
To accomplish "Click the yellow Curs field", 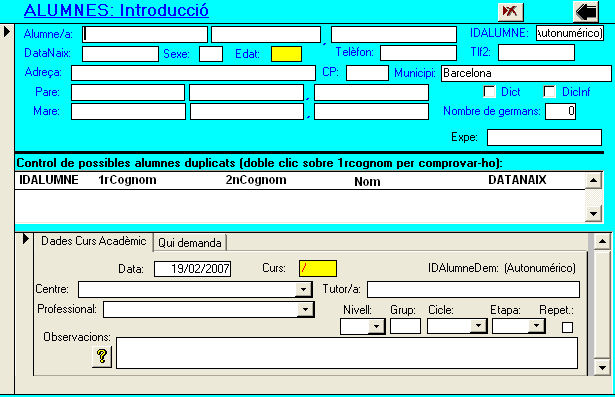I will coord(318,269).
